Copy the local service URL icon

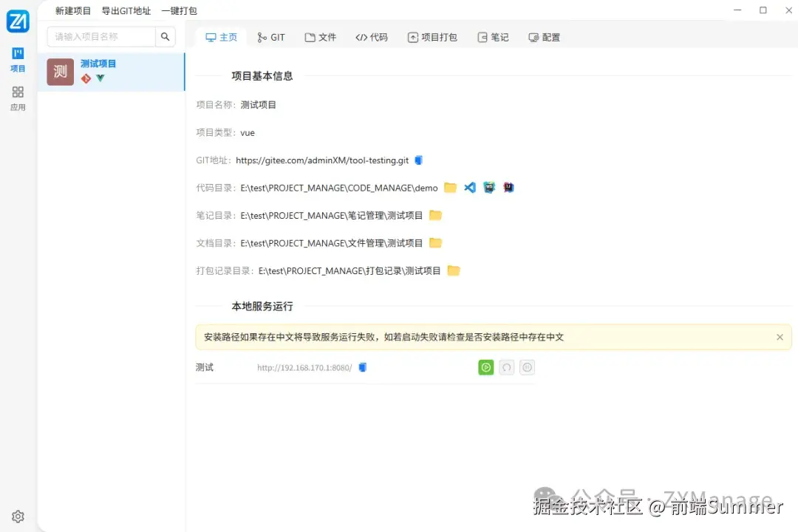pos(362,367)
